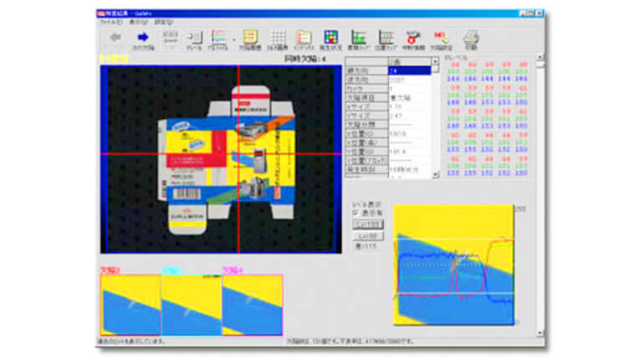Open the multi-image grid toolbar icon
The image size is (644, 360).
[x=278, y=40]
